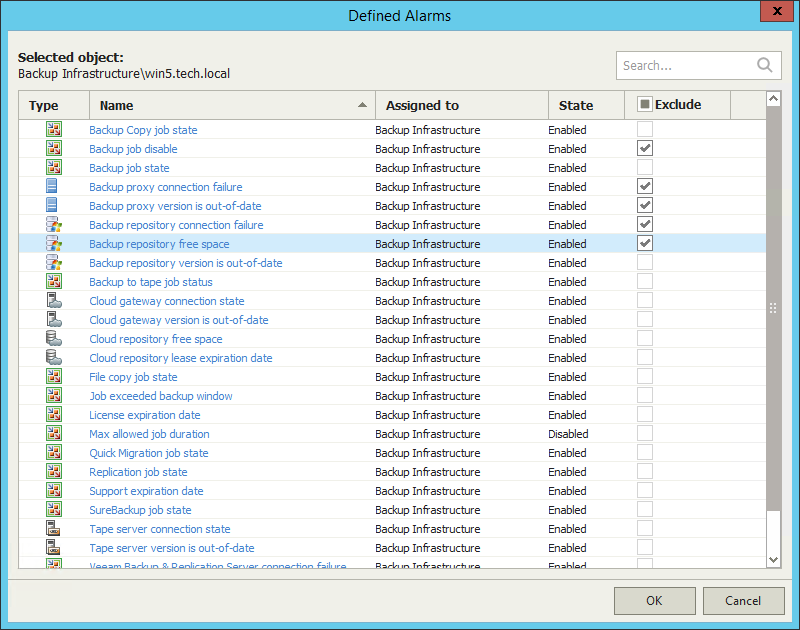Screen dimensions: 800x630
Task: Check Exclude for Backup Copy job state
Action: click(645, 129)
